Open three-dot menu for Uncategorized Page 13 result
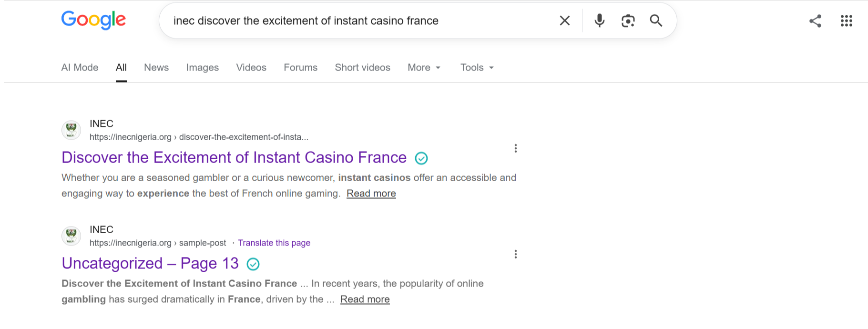 tap(515, 254)
